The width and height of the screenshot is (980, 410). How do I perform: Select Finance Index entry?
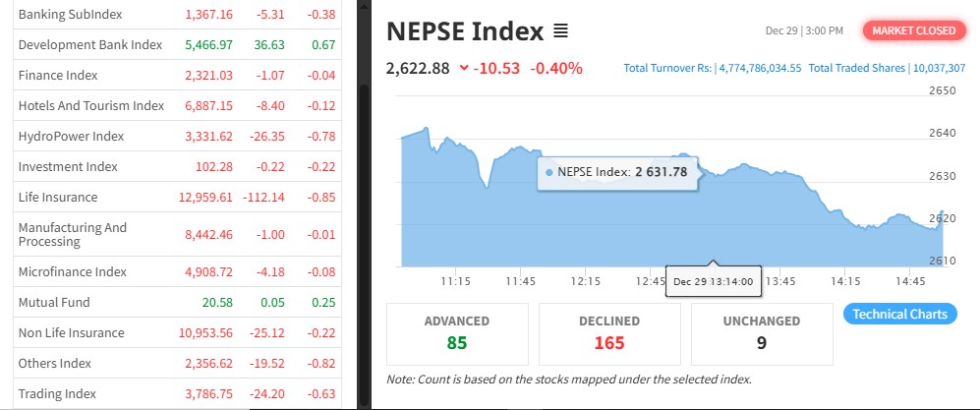58,75
